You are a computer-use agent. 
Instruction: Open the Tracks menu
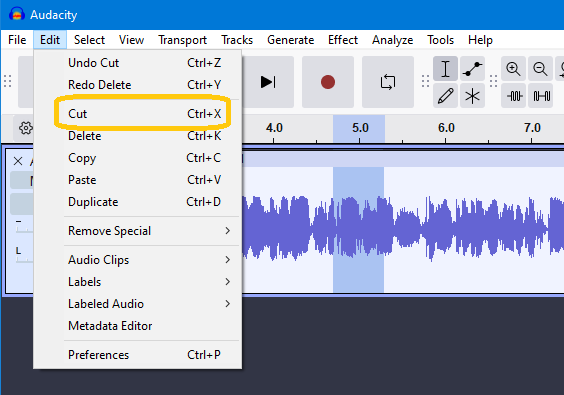coord(237,40)
